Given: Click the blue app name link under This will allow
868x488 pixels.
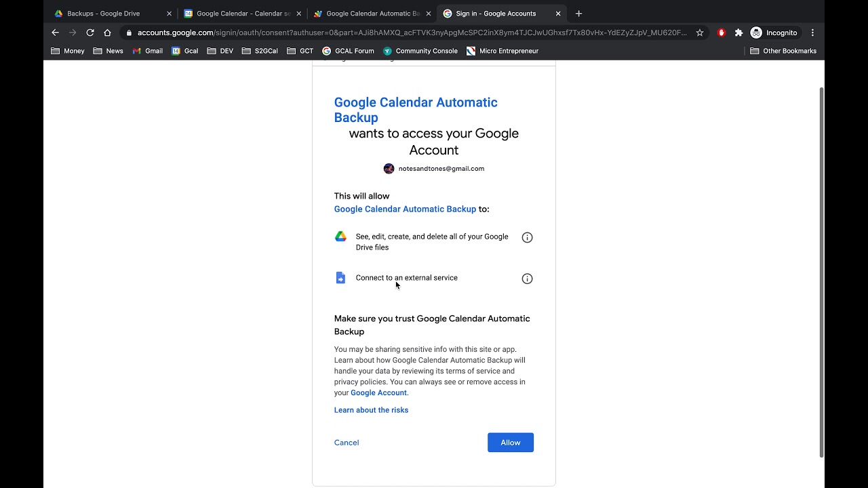Looking at the screenshot, I should tap(405, 209).
